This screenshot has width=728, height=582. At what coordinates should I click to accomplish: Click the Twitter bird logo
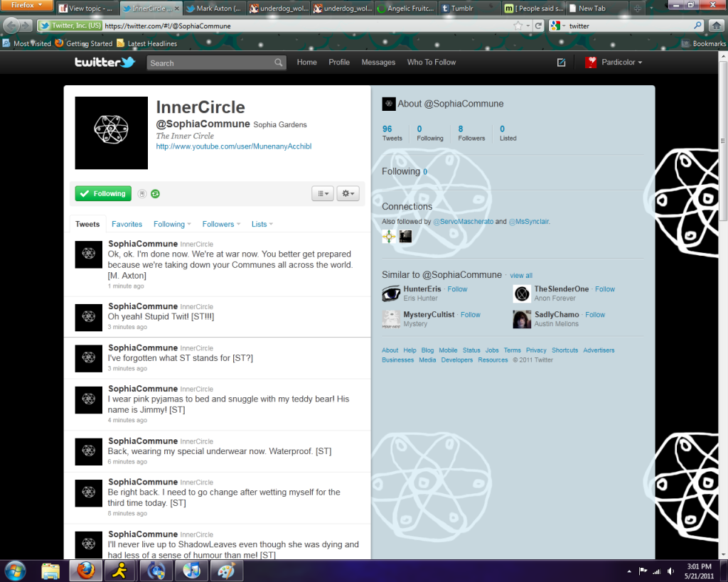pyautogui.click(x=105, y=63)
